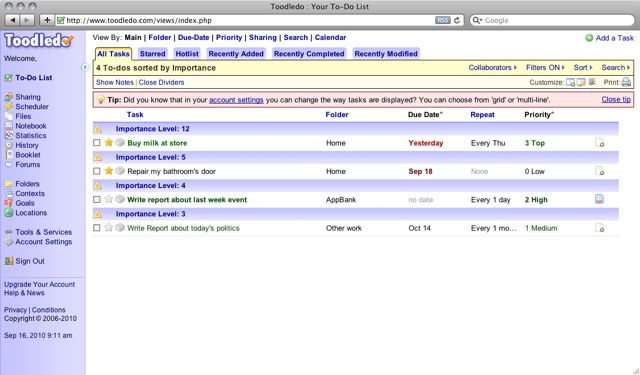
Task: Star the Write report about last week event task
Action: (109, 200)
